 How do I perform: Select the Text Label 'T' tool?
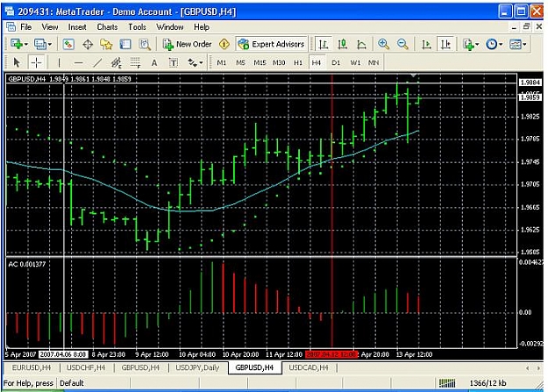[x=174, y=62]
